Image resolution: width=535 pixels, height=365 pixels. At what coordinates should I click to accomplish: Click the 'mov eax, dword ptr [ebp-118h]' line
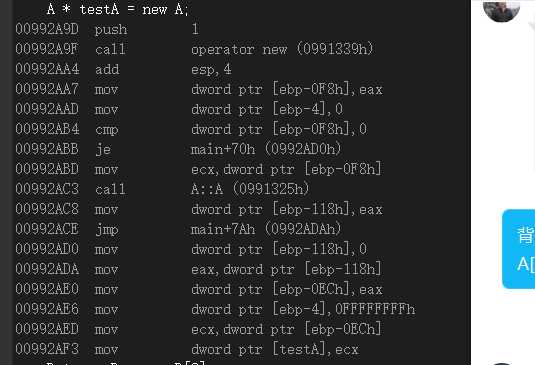(198, 269)
